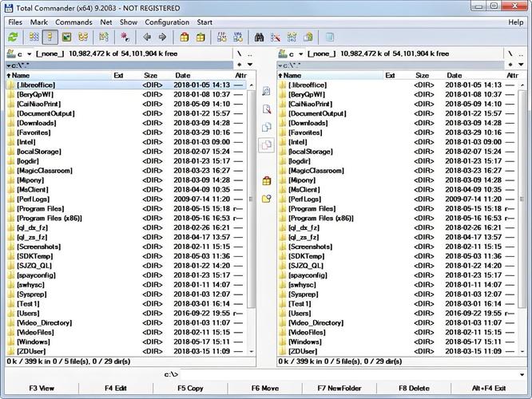Go back with the left arrow icon

146,37
